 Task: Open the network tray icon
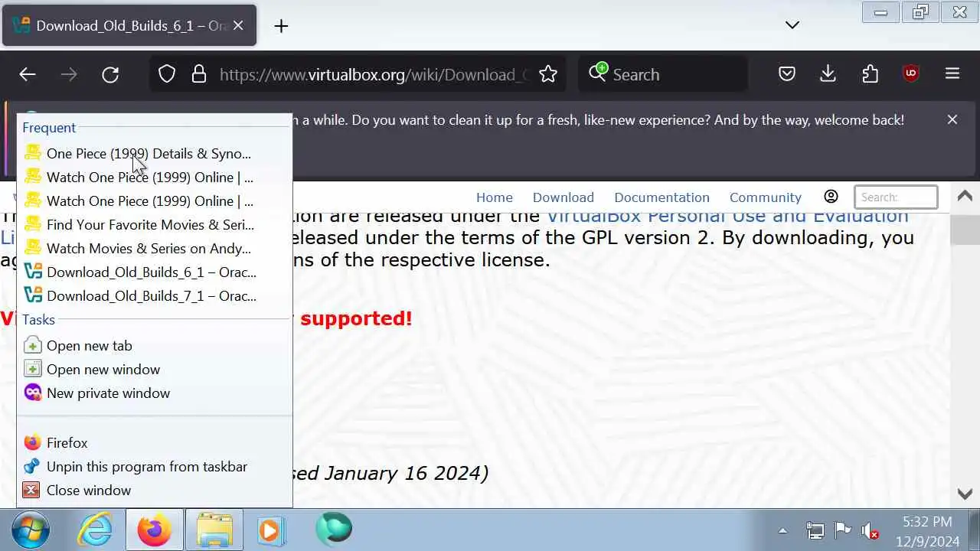pyautogui.click(x=815, y=530)
